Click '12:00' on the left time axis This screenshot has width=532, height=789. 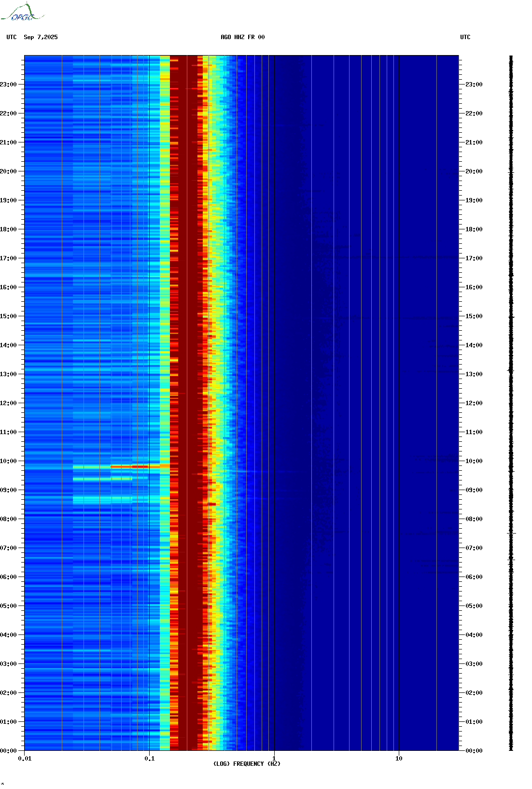click(x=8, y=403)
